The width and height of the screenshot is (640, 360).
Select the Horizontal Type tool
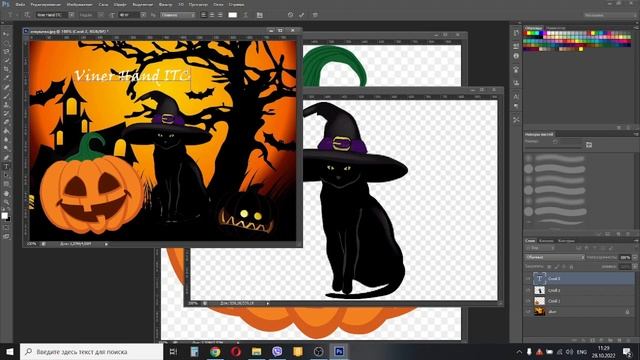pos(6,167)
